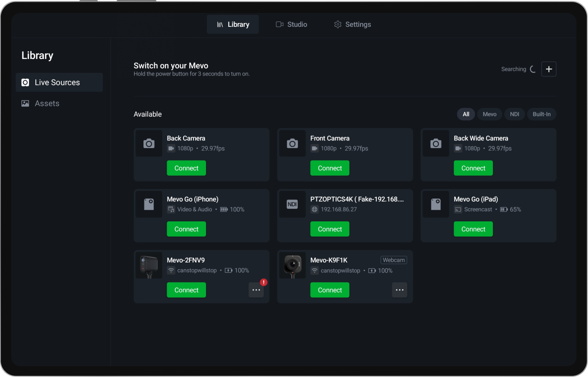The image size is (588, 377).
Task: Filter available sources by Mevo
Action: pyautogui.click(x=489, y=114)
